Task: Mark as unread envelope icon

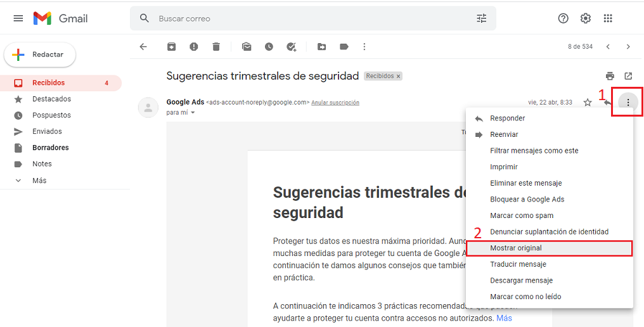Action: [247, 47]
